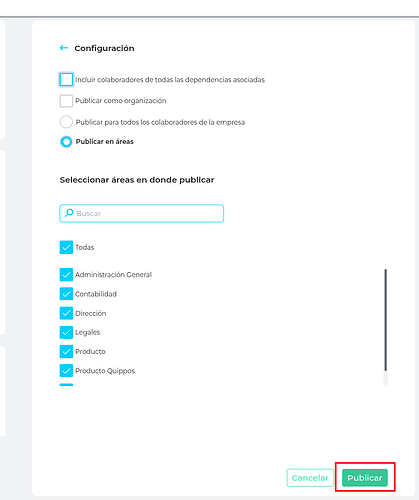The height and width of the screenshot is (500, 419).
Task: Select the Publicar en áreas radio option
Action: click(x=66, y=142)
